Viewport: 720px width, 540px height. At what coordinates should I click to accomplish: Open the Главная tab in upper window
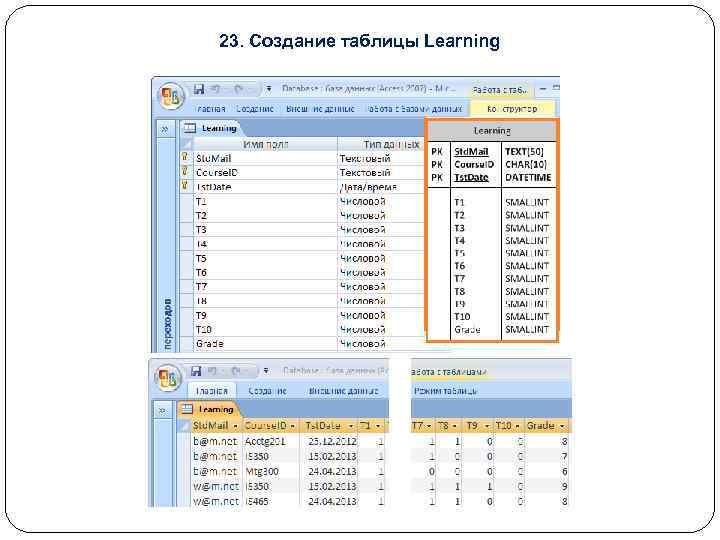[211, 109]
